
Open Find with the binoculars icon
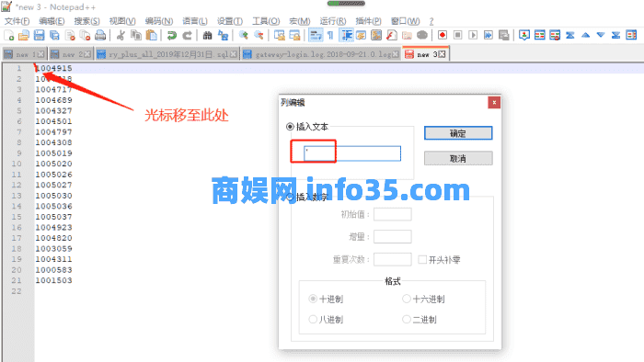coord(207,36)
